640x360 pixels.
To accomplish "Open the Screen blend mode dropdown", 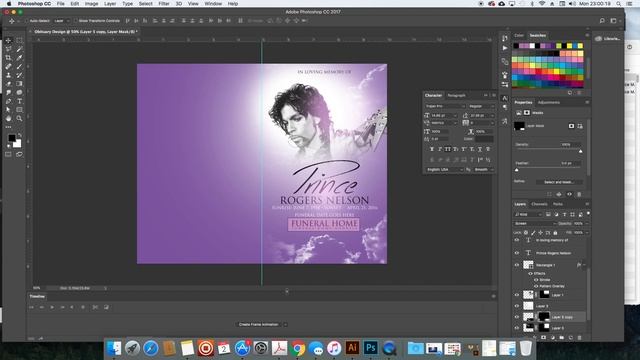I will point(534,224).
